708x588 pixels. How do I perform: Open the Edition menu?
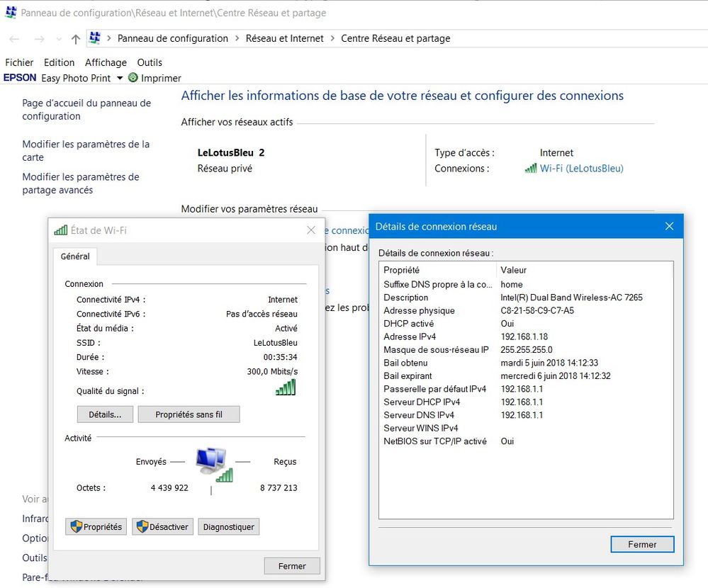59,62
